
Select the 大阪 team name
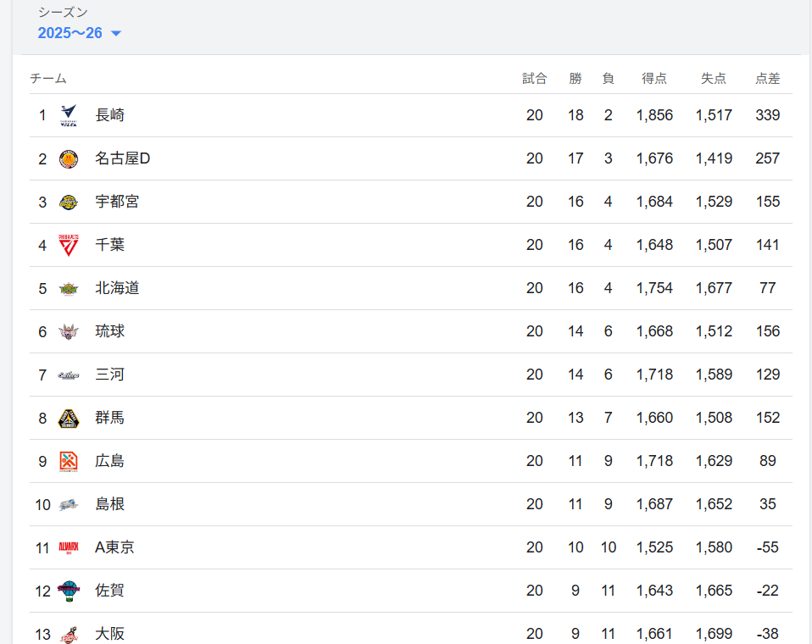point(110,634)
